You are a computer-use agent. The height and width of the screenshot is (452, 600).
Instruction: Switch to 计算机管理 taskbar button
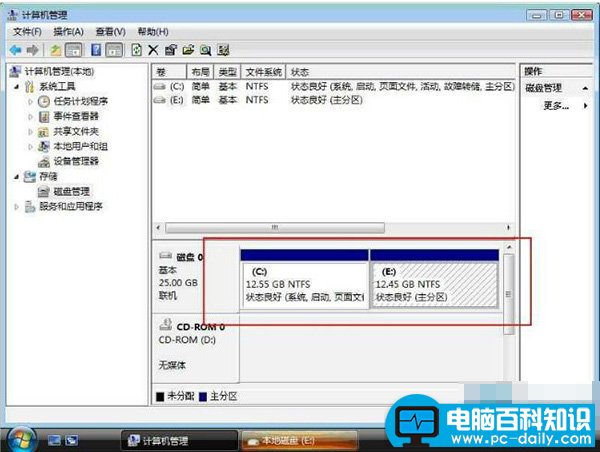pos(179,441)
